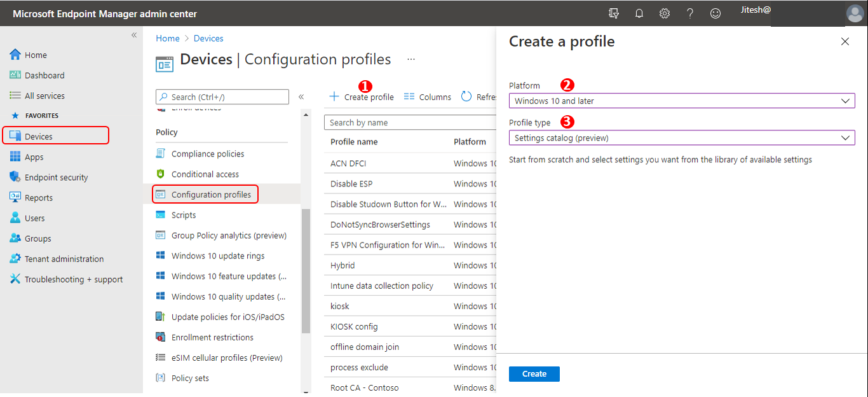Collapse the Devices menu pane chevron

point(301,97)
